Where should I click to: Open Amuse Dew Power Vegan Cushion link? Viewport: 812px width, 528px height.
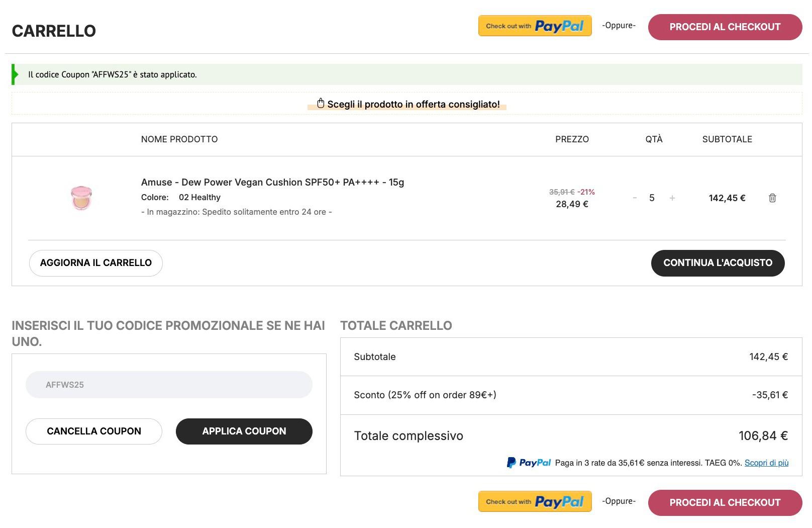272,182
